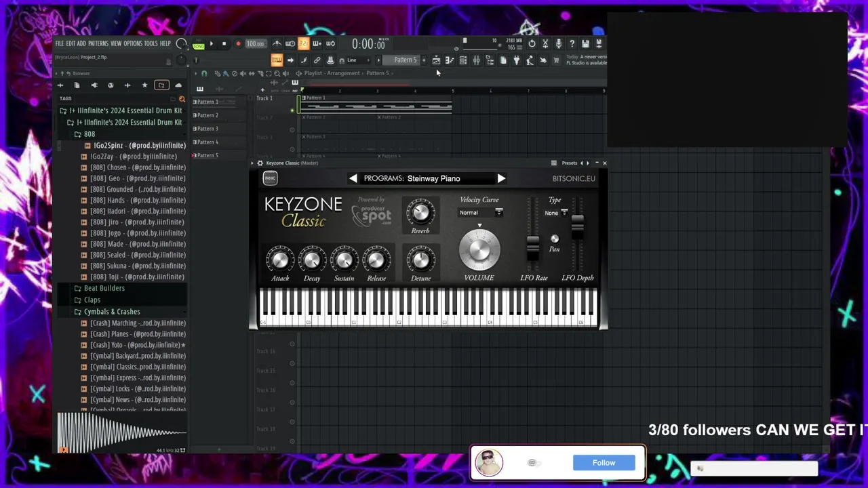Screen dimensions: 868x488
Task: Save project with floppy disk icon
Action: tap(585, 44)
